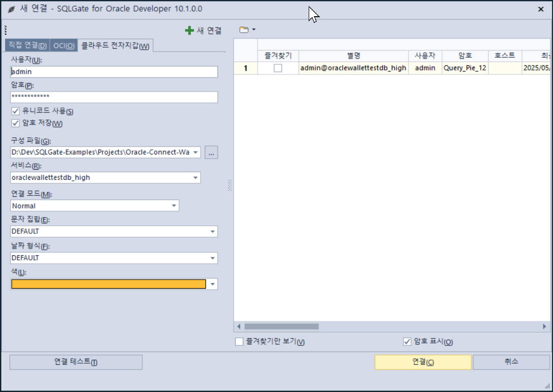Click the panel splitter grip between panes
Image resolution: width=553 pixels, height=392 pixels.
tap(230, 185)
